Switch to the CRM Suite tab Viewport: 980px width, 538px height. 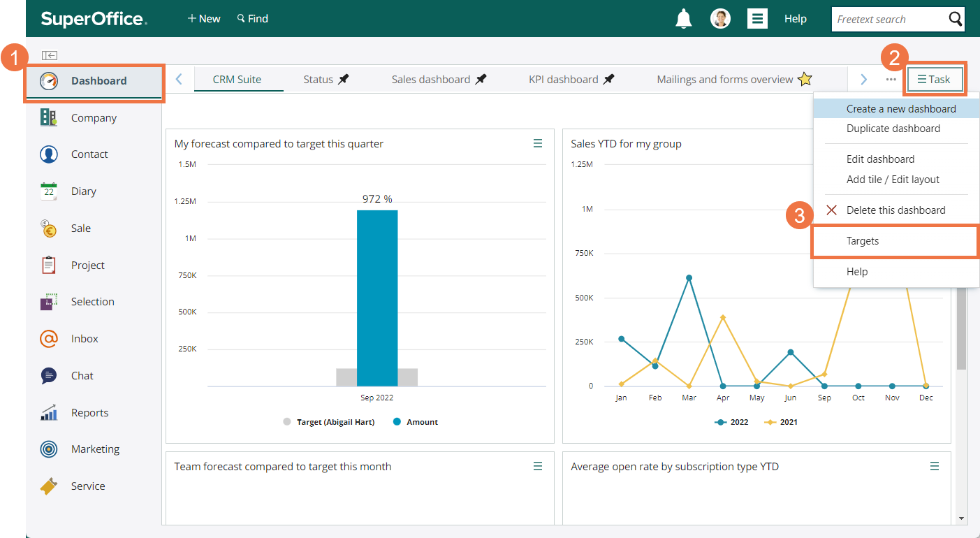click(x=237, y=80)
